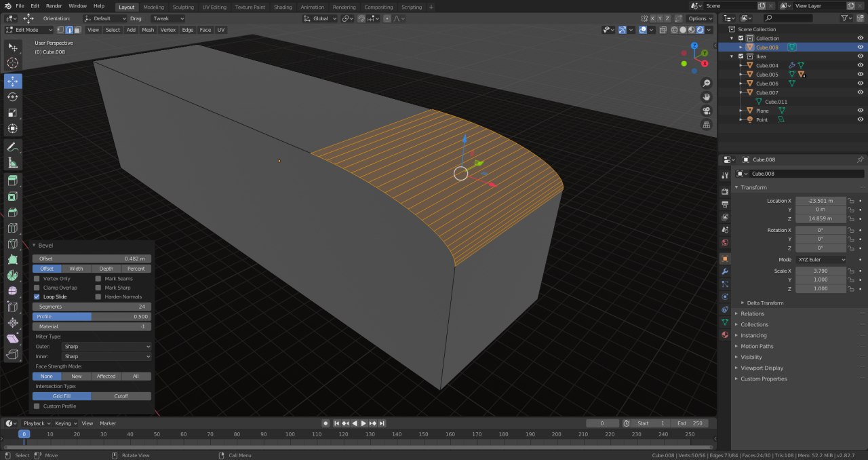
Task: Activate the Move tool
Action: point(13,81)
